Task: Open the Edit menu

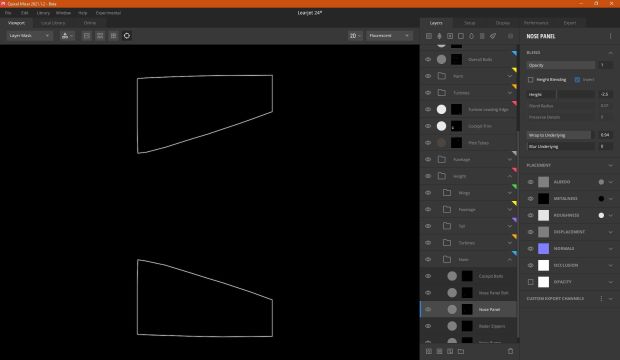Action: click(x=25, y=13)
